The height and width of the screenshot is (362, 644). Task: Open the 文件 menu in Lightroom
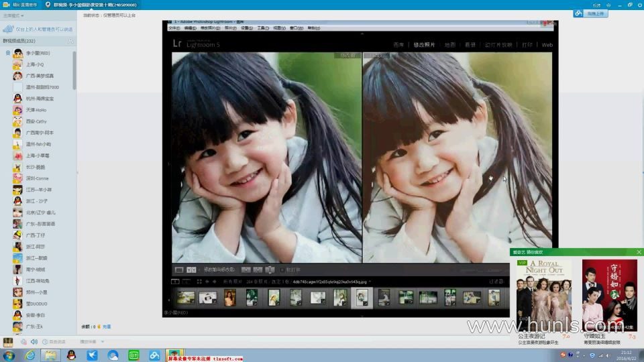pos(174,28)
